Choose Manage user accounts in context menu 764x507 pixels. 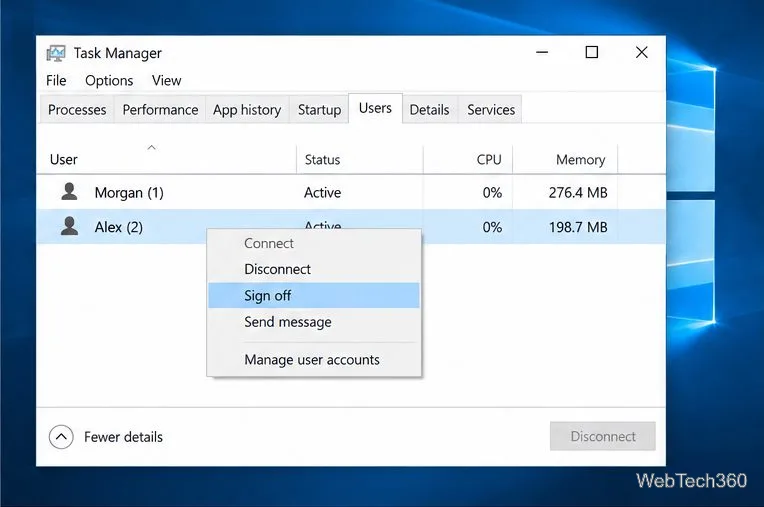(x=314, y=360)
